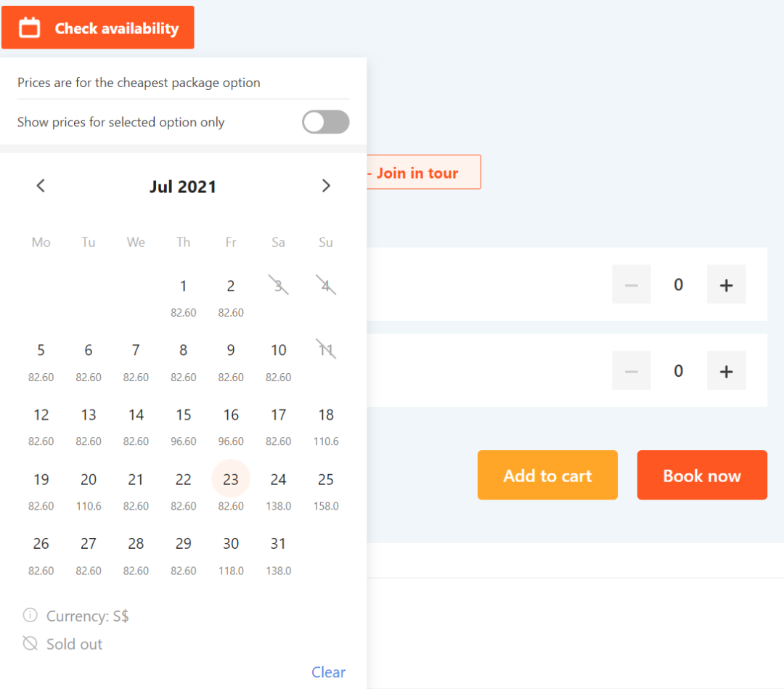Select the Join in tour option
This screenshot has height=689, width=784.
click(x=423, y=173)
